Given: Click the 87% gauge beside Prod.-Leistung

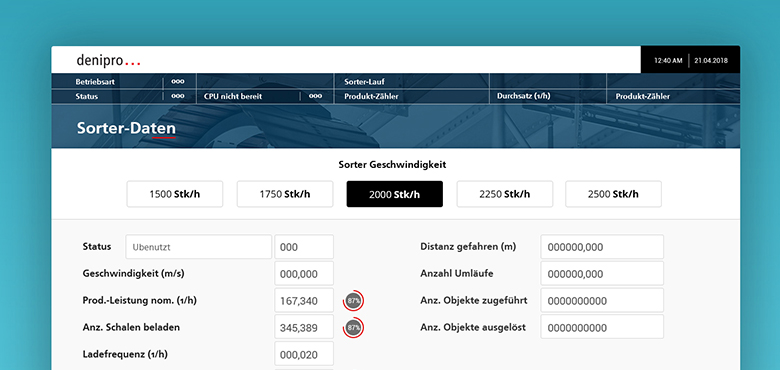Looking at the screenshot, I should point(354,300).
